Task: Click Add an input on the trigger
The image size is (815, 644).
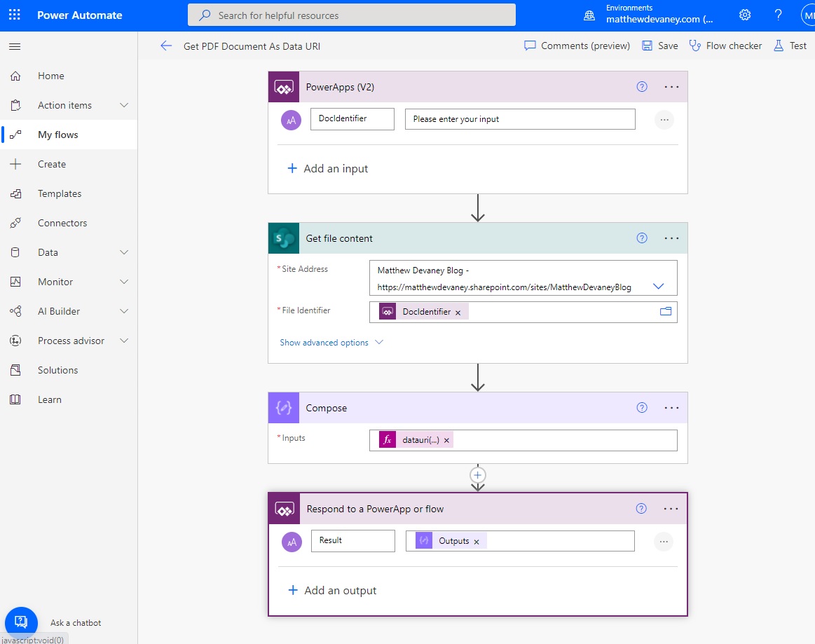Action: click(327, 168)
